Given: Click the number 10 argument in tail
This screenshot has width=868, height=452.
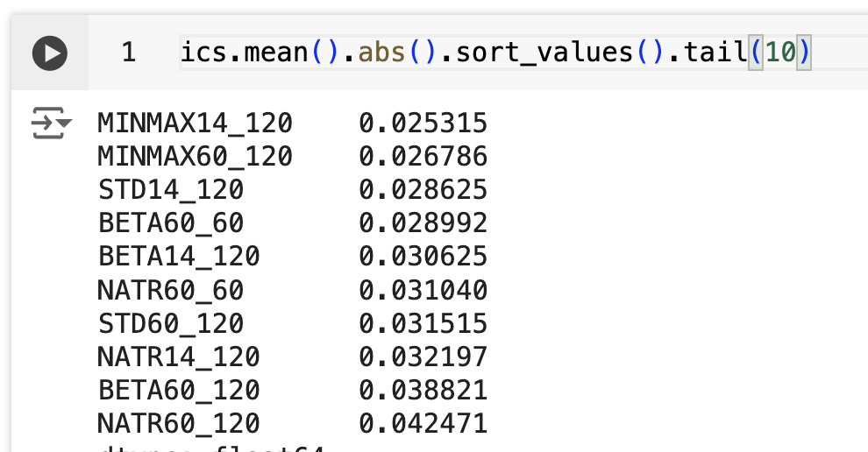Looking at the screenshot, I should pos(780,53).
